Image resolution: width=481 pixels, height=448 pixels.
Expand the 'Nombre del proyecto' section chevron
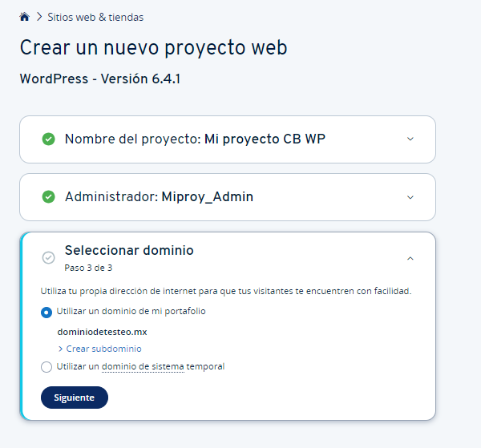coord(410,139)
